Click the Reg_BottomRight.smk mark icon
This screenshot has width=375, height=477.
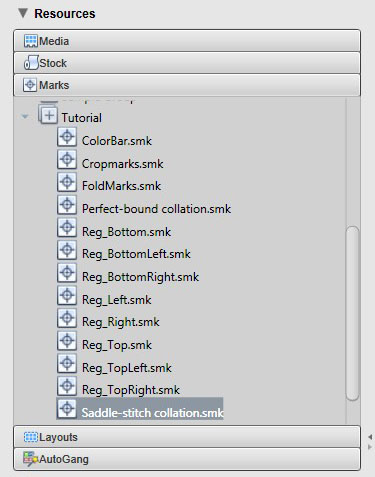tap(67, 273)
